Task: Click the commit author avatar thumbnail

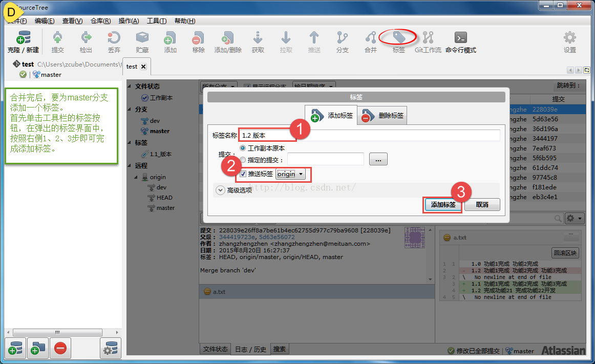Action: click(415, 237)
